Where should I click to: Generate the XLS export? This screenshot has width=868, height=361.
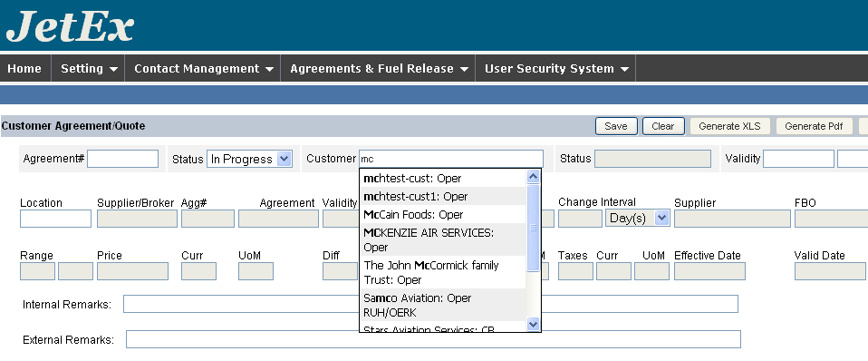tap(730, 126)
